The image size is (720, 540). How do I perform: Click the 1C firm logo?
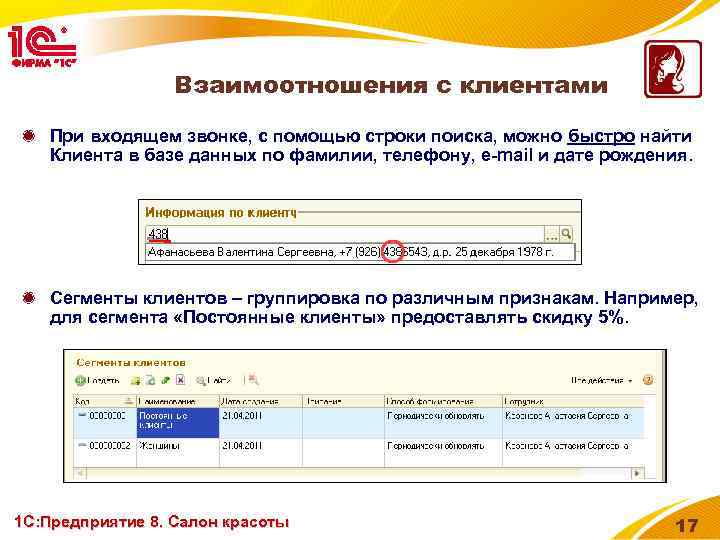coord(42,46)
